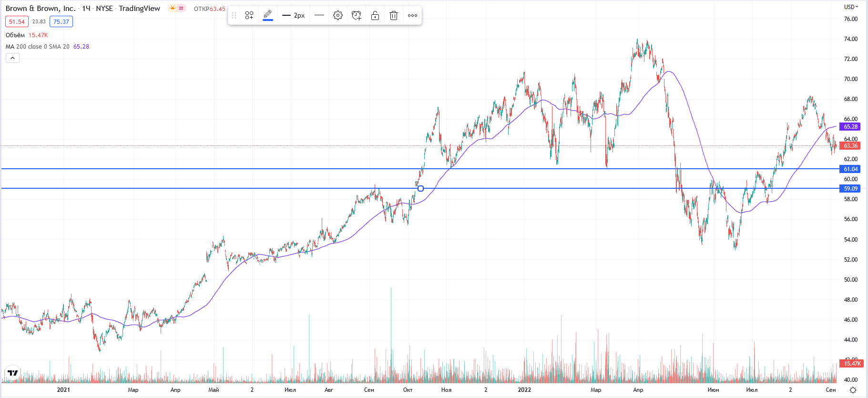The height and width of the screenshot is (398, 868).
Task: Click the 74.00 price scale label
Action: pos(851,39)
